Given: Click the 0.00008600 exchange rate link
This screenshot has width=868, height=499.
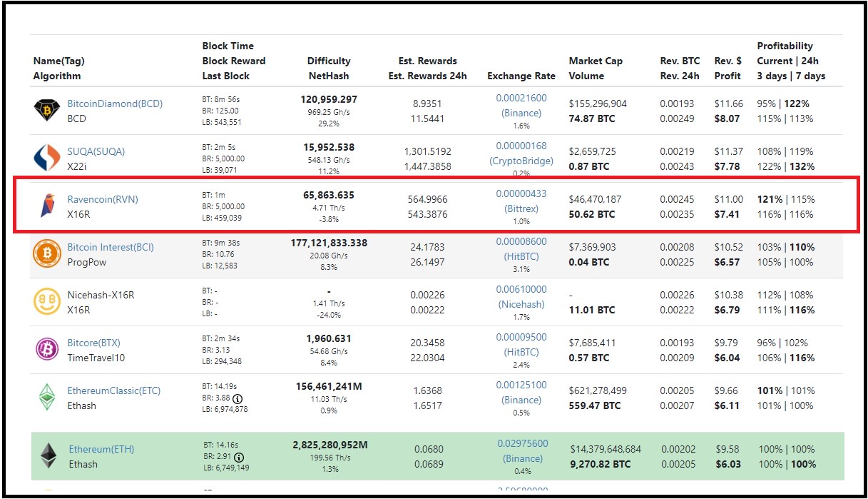Looking at the screenshot, I should [521, 242].
